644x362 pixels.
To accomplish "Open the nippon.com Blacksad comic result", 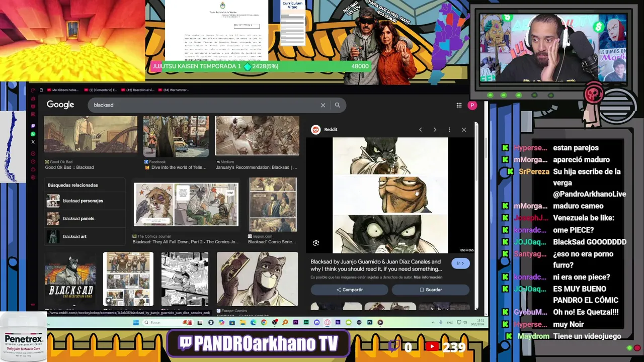I will 273,204.
